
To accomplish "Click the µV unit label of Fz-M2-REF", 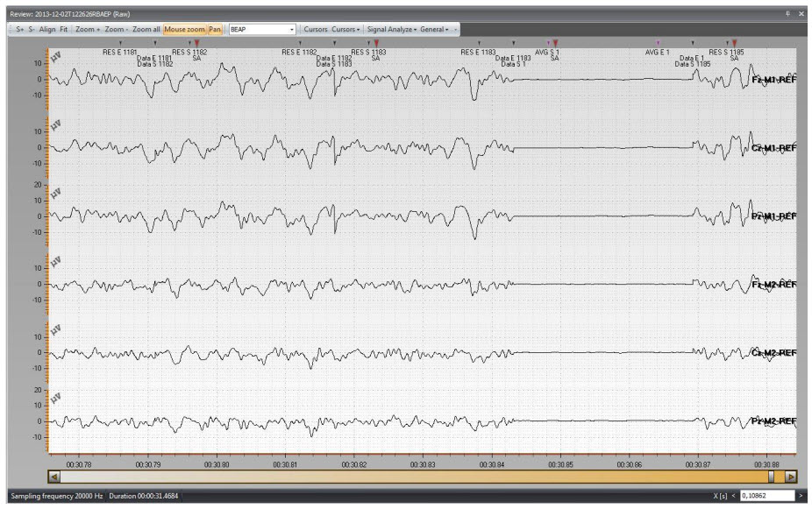I will point(56,262).
